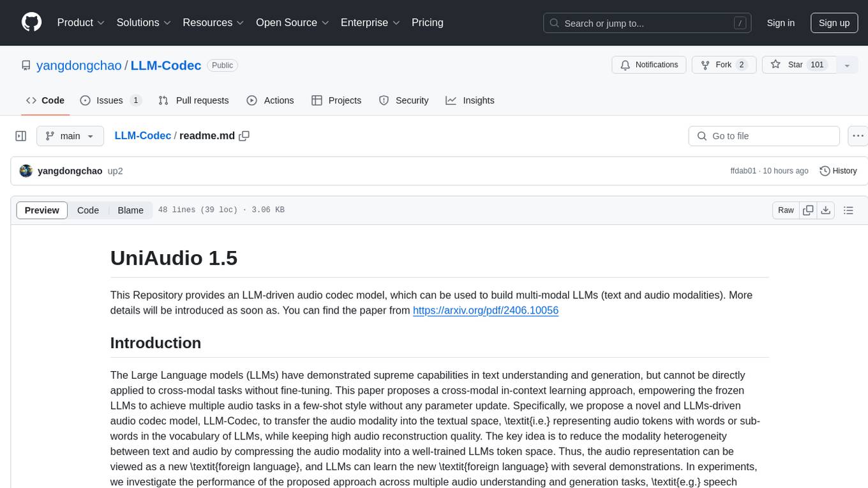Open the arxiv.org paper link
The image size is (868, 488).
[x=486, y=310]
